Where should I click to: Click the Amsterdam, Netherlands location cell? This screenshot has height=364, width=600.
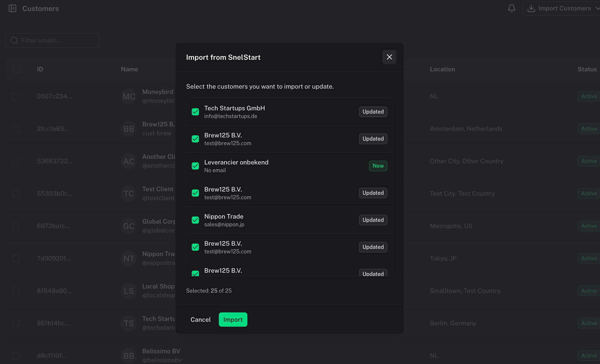click(466, 129)
